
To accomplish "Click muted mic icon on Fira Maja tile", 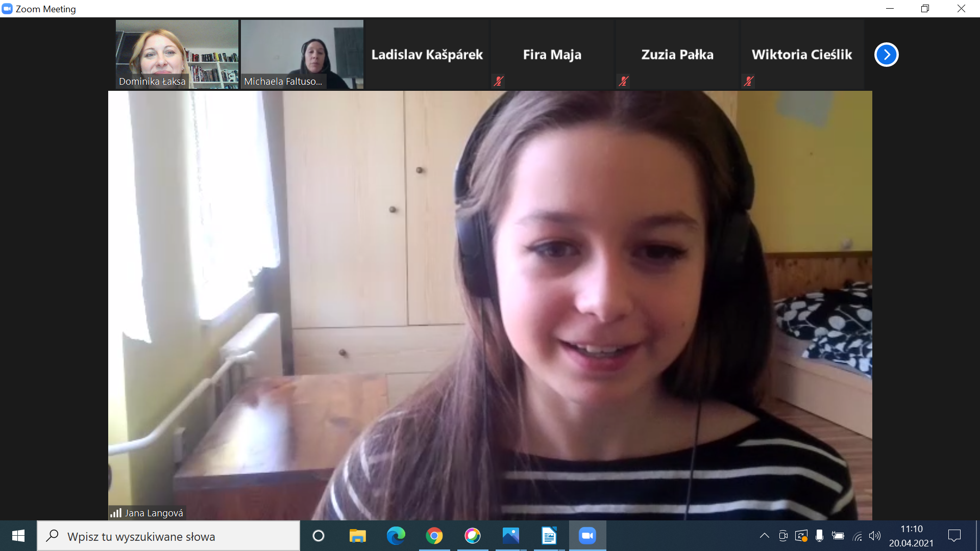I will [x=499, y=81].
